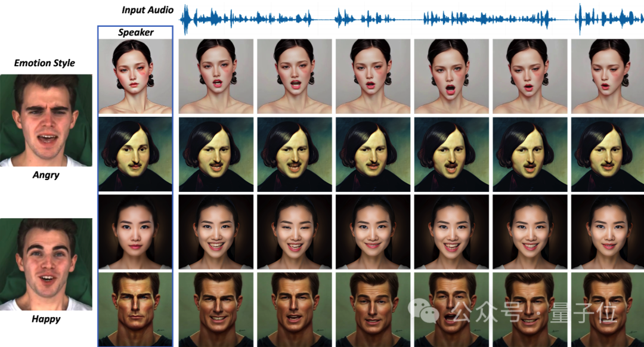
Task: Open the first generated frame of the blushing woman
Action: [216, 76]
